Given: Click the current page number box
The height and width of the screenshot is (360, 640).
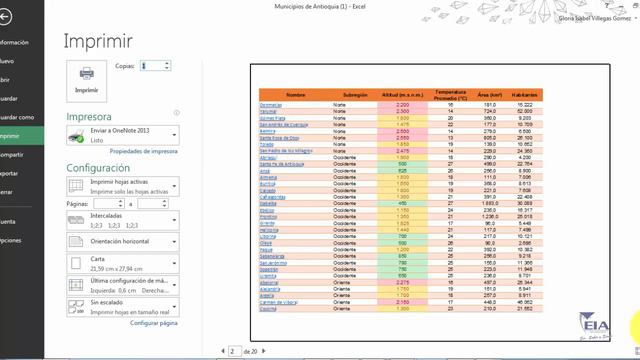Looking at the screenshot, I should tap(234, 351).
